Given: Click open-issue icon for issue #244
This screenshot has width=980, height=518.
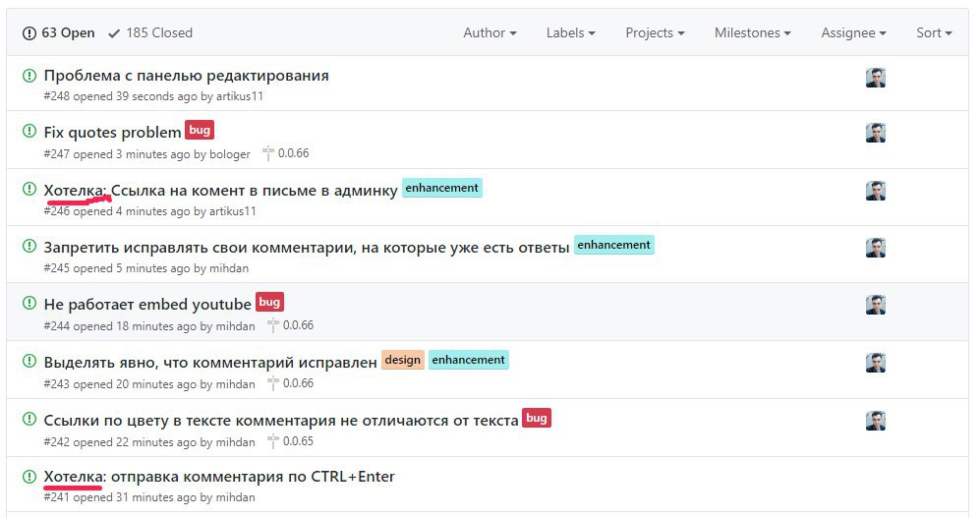Looking at the screenshot, I should pyautogui.click(x=29, y=303).
